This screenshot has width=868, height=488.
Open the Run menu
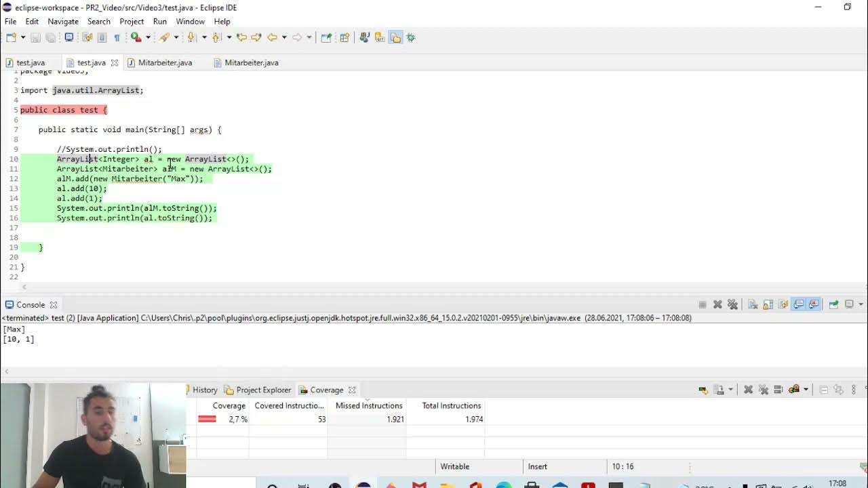(160, 22)
